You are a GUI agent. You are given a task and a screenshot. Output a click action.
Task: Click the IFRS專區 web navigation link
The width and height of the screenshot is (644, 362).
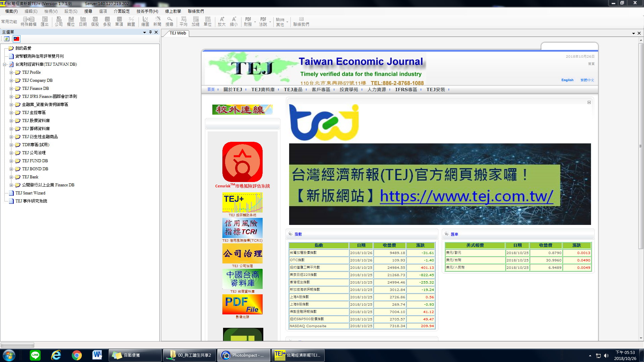406,89
